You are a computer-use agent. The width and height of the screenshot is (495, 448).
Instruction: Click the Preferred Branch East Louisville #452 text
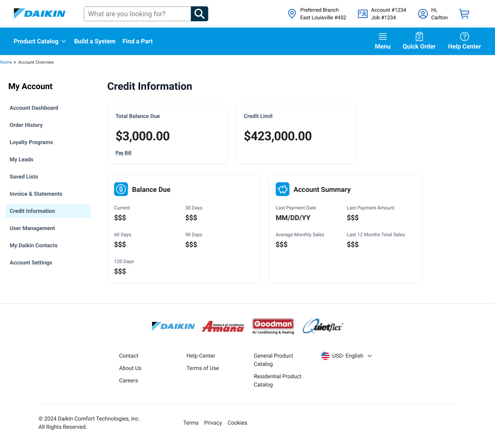click(x=323, y=14)
